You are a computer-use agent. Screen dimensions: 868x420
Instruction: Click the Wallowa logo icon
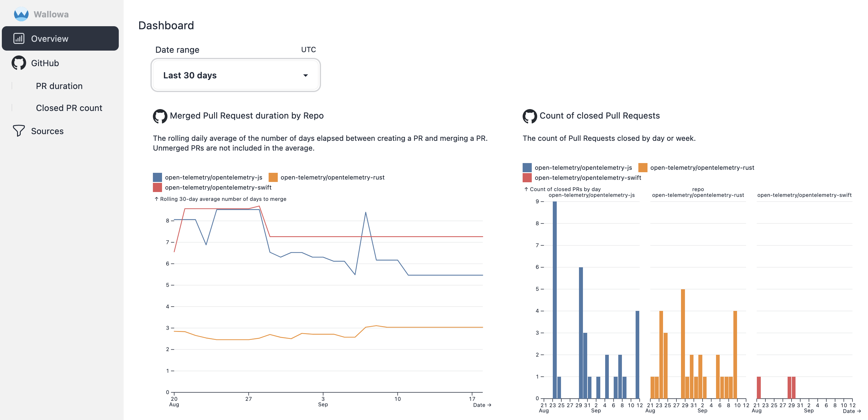pos(20,13)
